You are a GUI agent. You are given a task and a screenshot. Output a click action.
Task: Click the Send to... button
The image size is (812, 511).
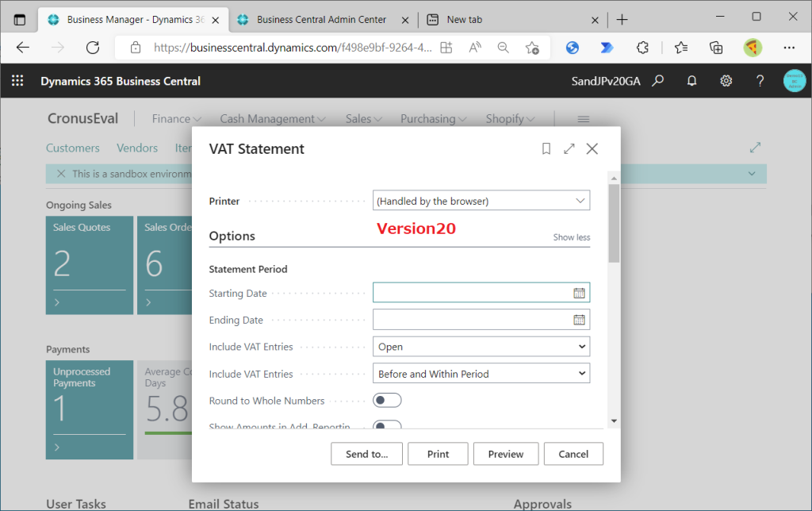click(x=366, y=454)
